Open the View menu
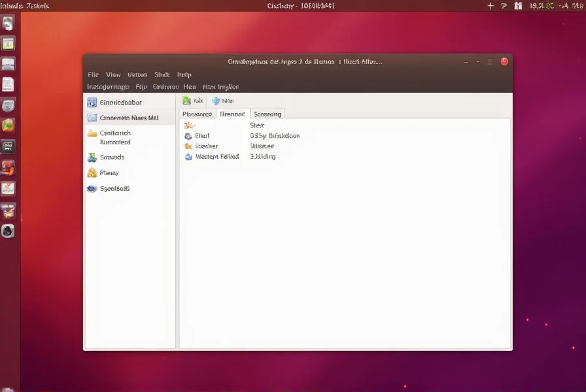This screenshot has height=392, width=586. [113, 74]
